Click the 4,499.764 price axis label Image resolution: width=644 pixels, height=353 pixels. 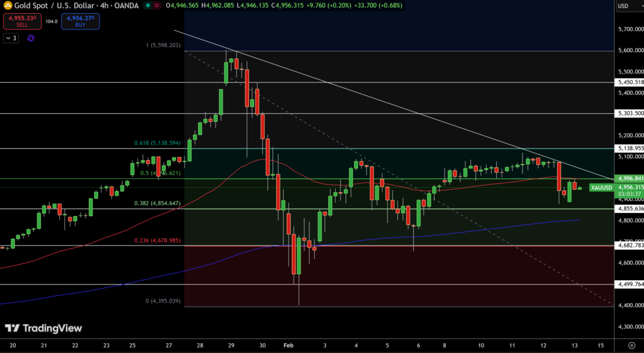point(630,285)
